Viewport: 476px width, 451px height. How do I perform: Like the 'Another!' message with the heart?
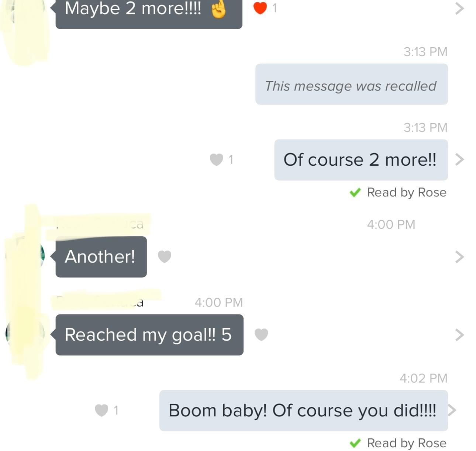pyautogui.click(x=165, y=256)
